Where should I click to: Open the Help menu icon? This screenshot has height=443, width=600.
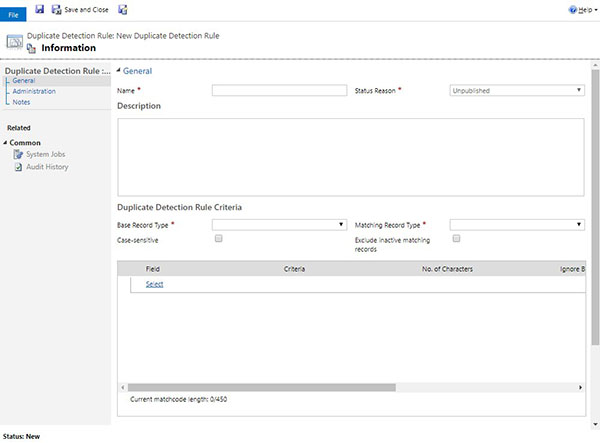click(x=573, y=9)
